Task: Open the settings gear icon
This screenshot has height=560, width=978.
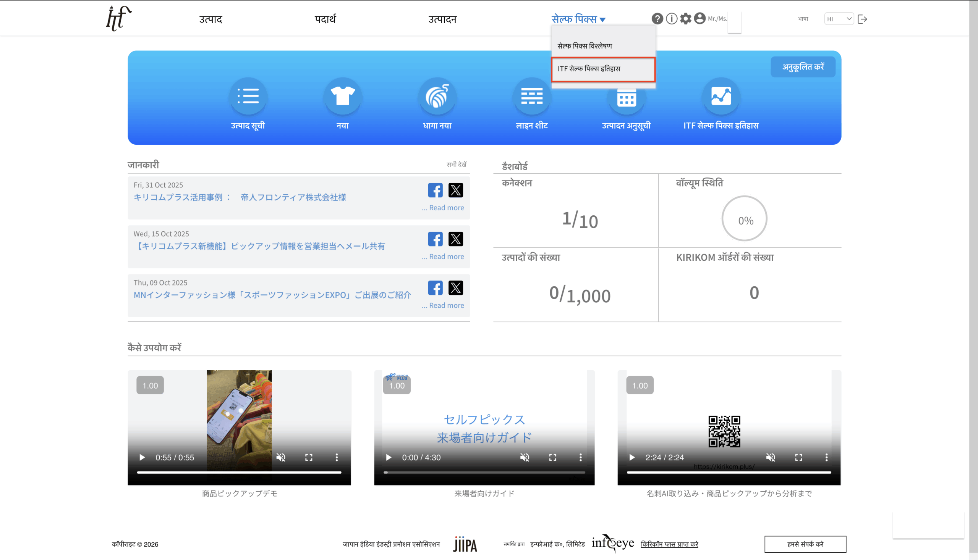Action: 685,18
